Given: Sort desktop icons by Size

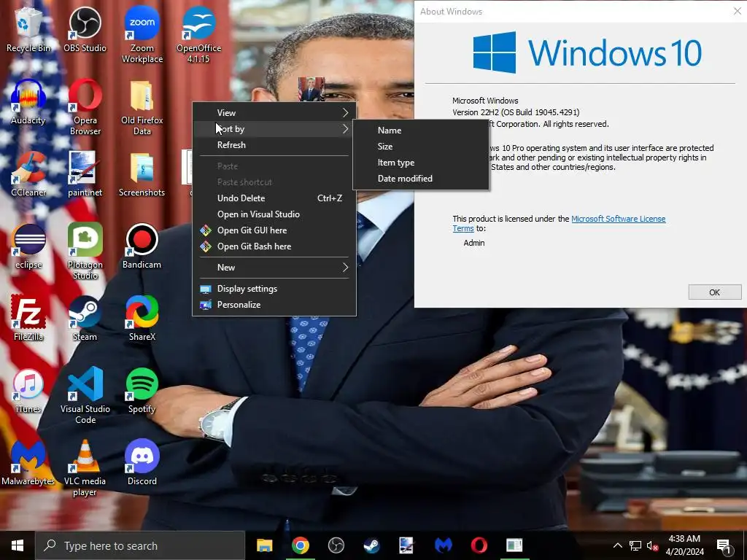Looking at the screenshot, I should [x=421, y=147].
